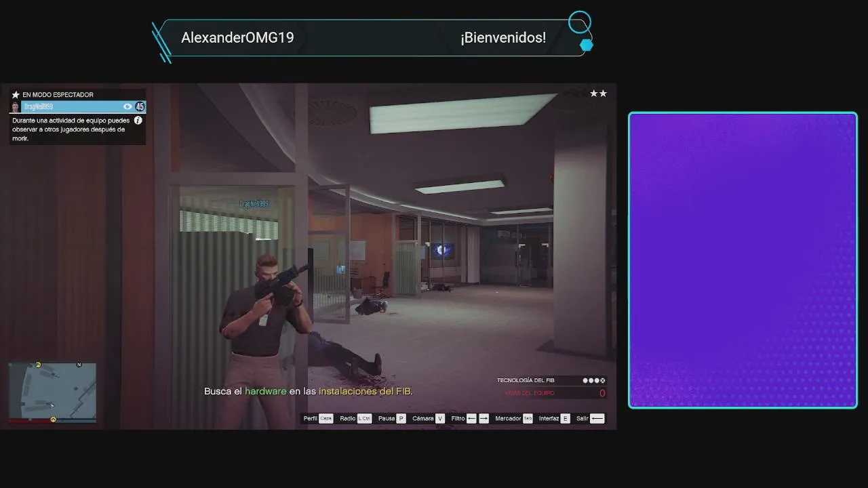Click the Filtro label
This screenshot has height=488, width=868.
point(458,419)
